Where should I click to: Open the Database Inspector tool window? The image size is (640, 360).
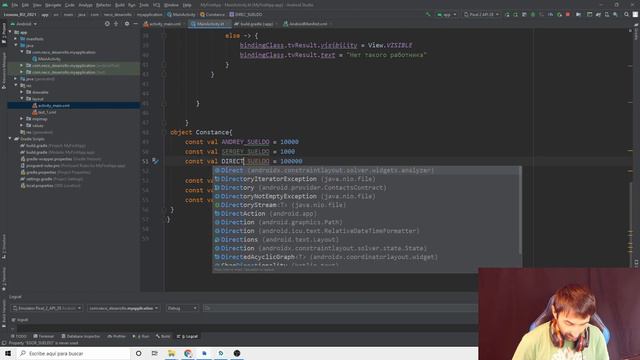click(x=80, y=336)
